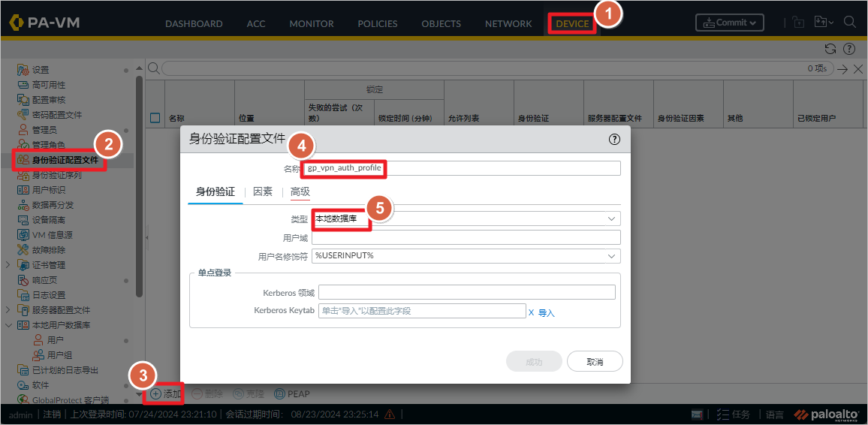Open 身份验证序列 in the sidebar
The image size is (868, 425).
pos(57,176)
